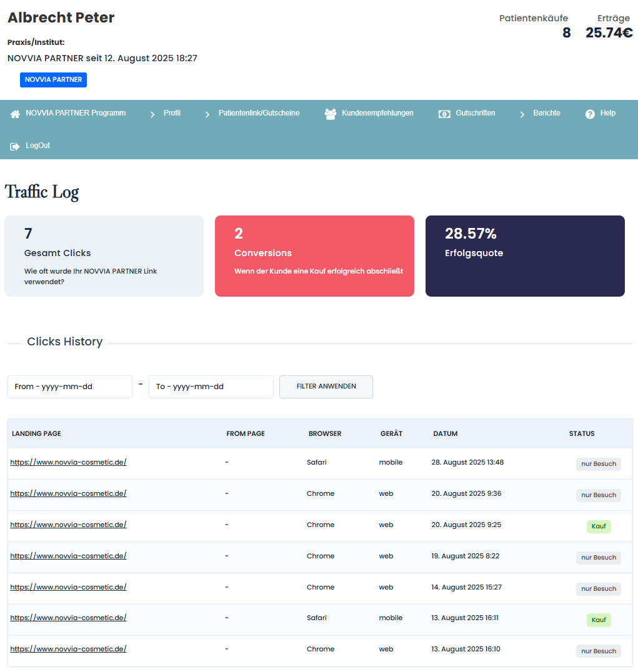This screenshot has height=672, width=638.
Task: Open landing page link from 19. August 2025
Action: 69,556
